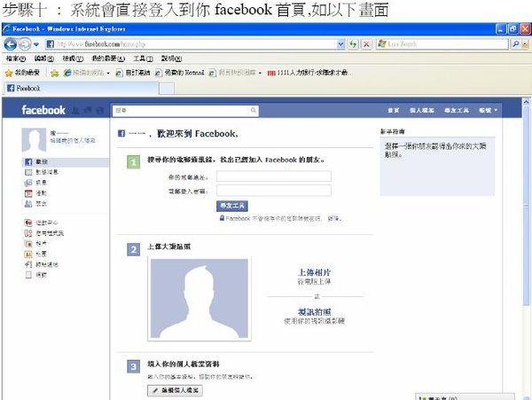Click the email password input in step 1
This screenshot has width=532, height=400.
(274, 191)
